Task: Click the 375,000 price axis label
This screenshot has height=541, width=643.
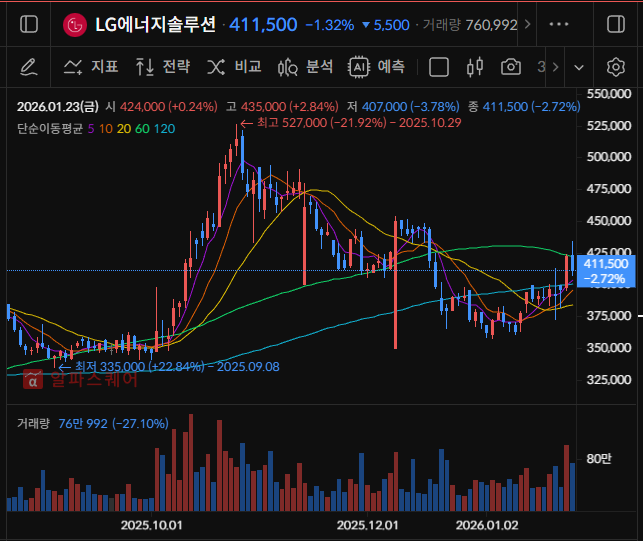Action: (x=609, y=316)
